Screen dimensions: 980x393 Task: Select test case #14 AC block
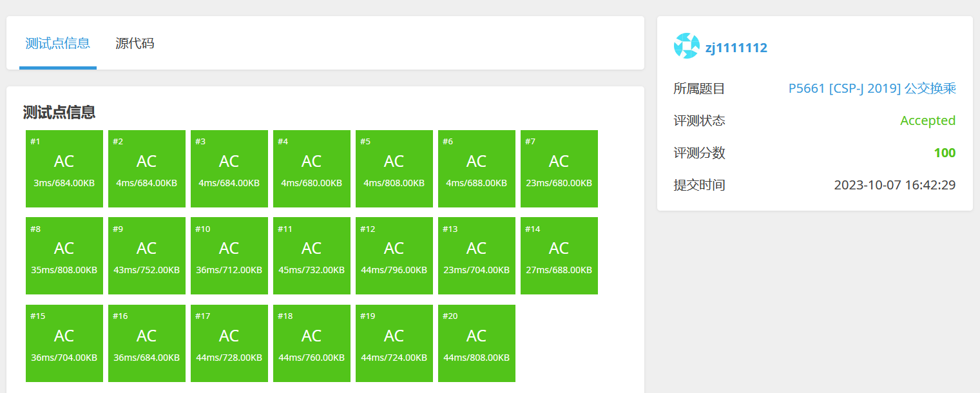click(x=559, y=256)
